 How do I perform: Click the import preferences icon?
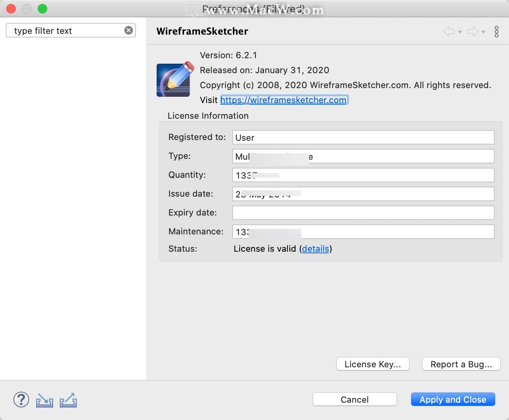[x=44, y=400]
